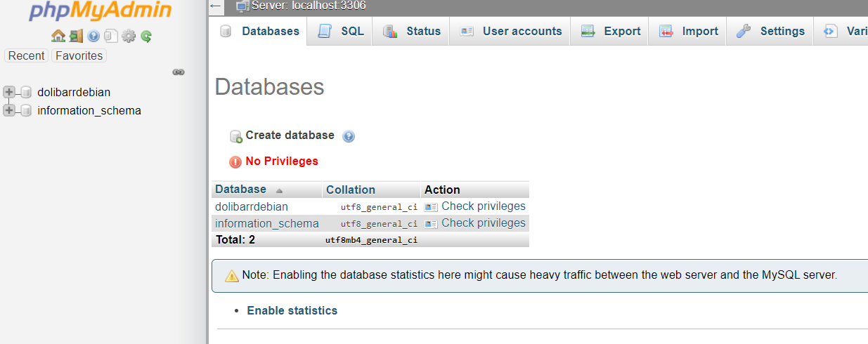Click the Home icon in sidebar
Viewport: 868px width, 344px height.
58,36
